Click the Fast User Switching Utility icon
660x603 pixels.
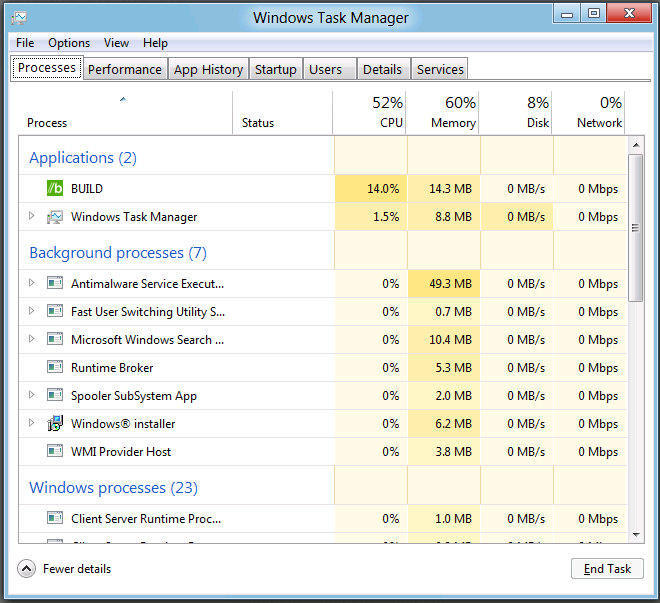[55, 311]
